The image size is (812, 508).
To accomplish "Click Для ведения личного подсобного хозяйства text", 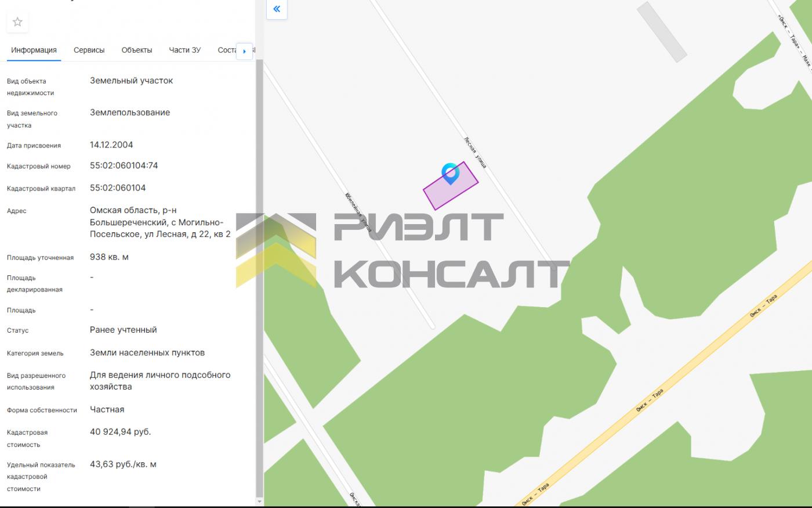I will [x=160, y=381].
